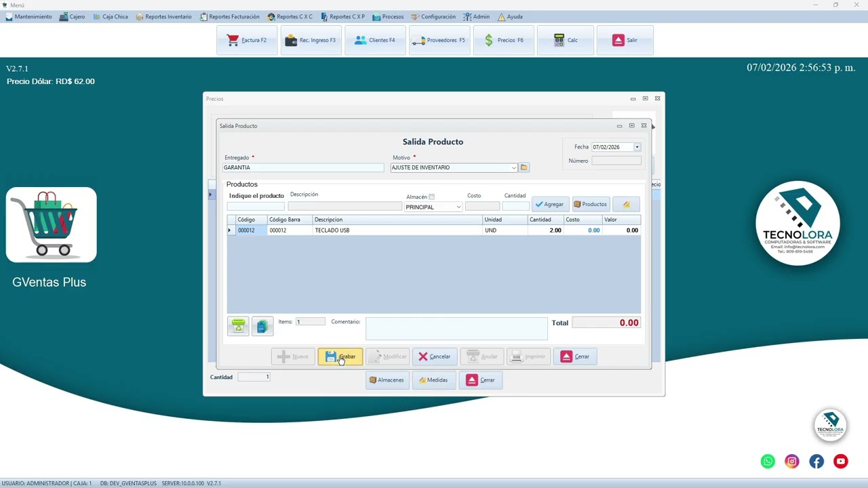Open the Reportes Facturación menu
This screenshot has width=868, height=488.
click(230, 16)
